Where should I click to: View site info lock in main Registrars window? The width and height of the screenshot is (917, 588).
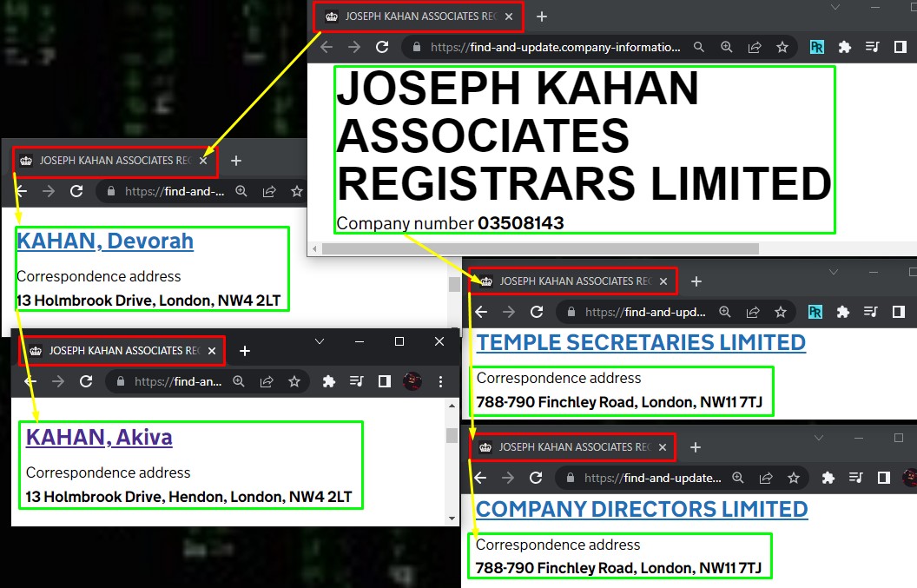tap(417, 47)
